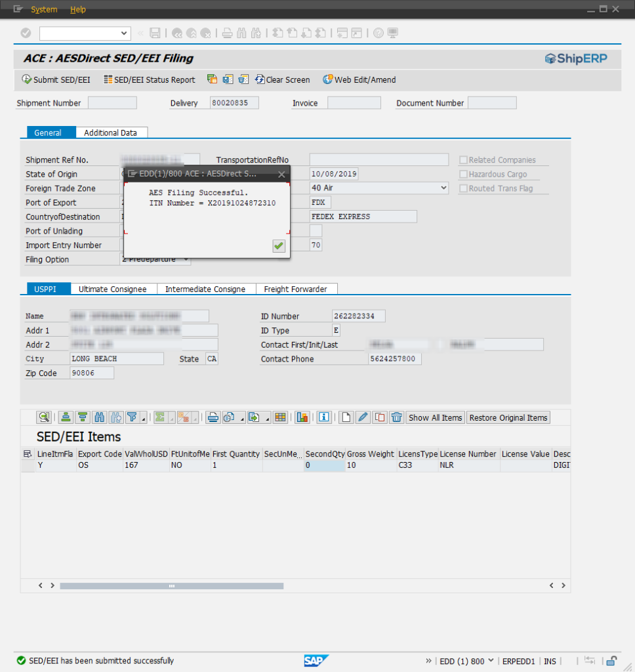Open the System menu
Screen dimensions: 635x672
click(44, 9)
